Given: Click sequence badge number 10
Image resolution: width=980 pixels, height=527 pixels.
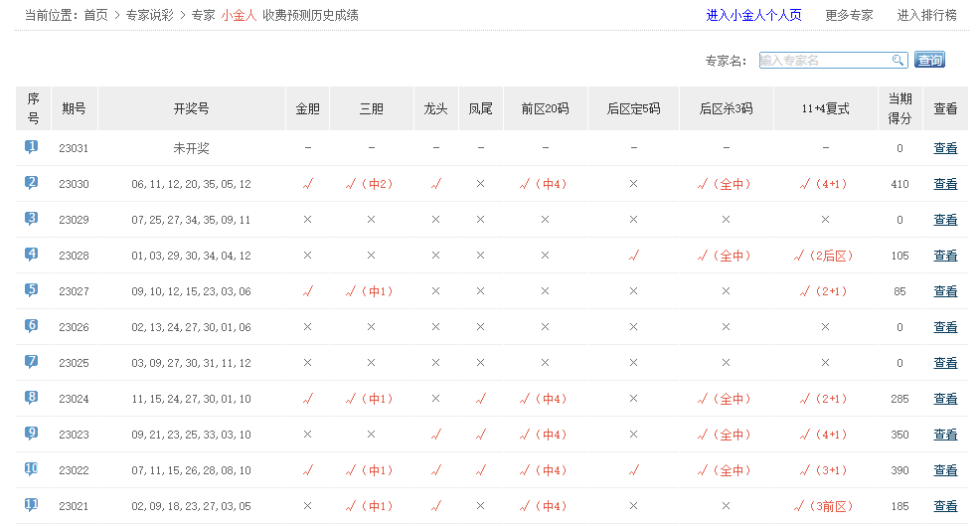Looking at the screenshot, I should click(32, 469).
